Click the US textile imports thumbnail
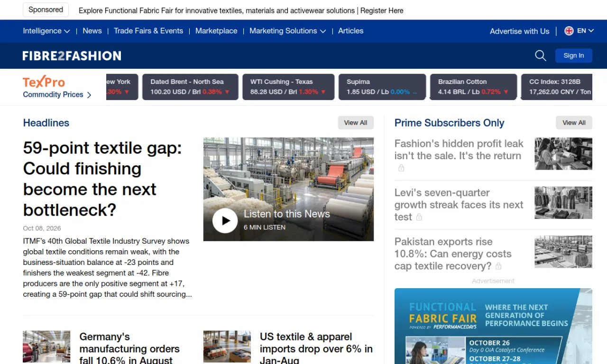Screen dimensions: 607x364 (227, 347)
